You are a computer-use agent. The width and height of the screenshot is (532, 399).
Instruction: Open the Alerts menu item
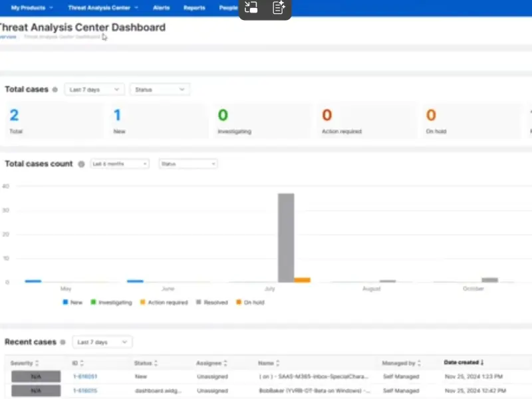tap(162, 8)
